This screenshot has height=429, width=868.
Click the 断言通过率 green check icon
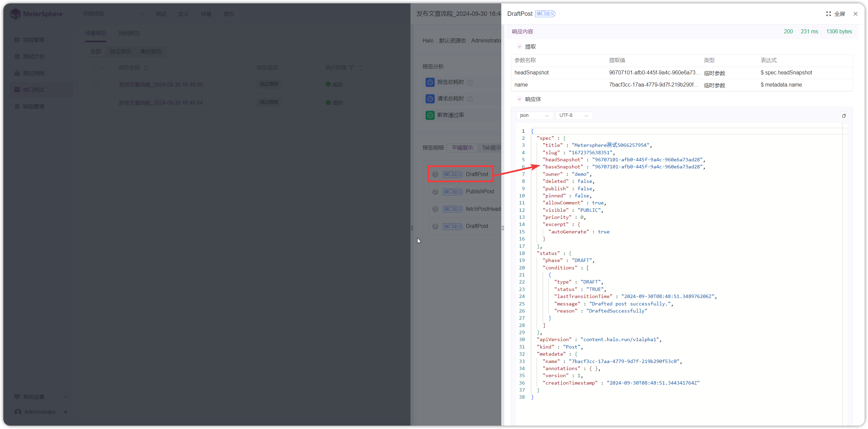click(x=430, y=115)
